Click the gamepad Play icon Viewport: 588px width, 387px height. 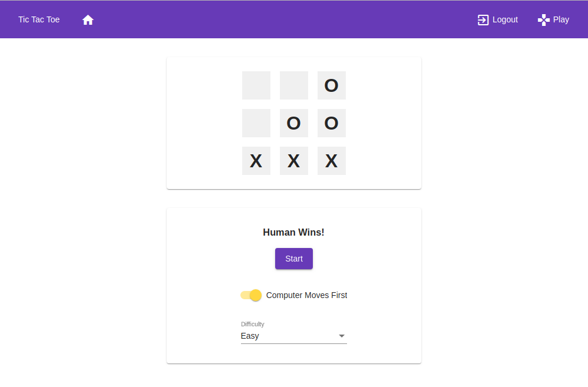543,20
